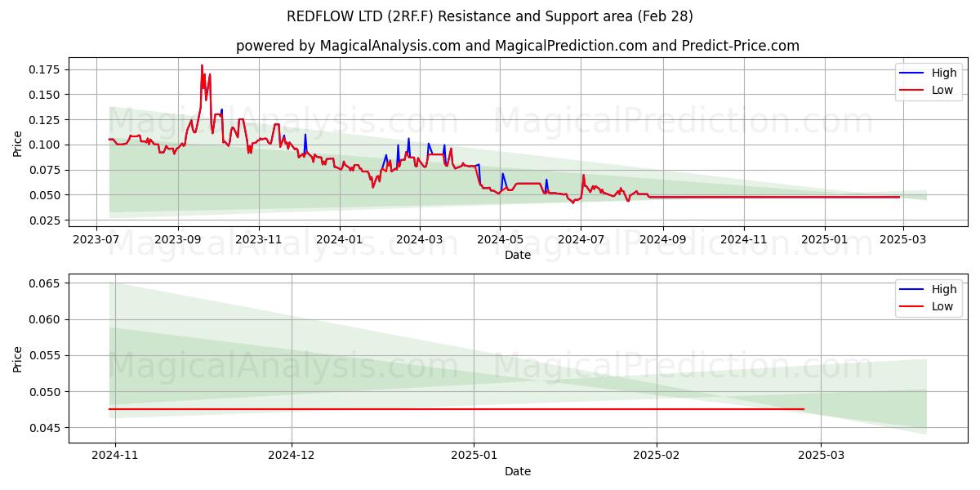This screenshot has height=490, width=980.
Task: Click the 2023-11 tick label on top chart
Action: (259, 239)
